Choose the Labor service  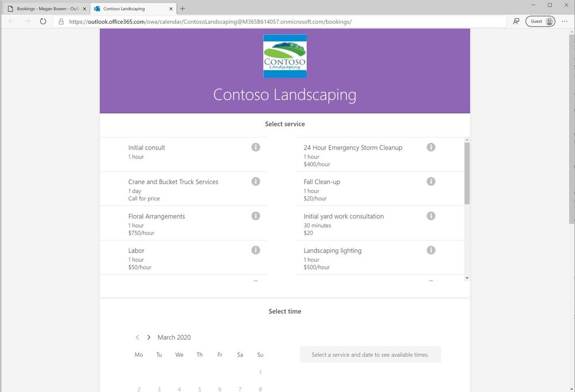point(184,257)
